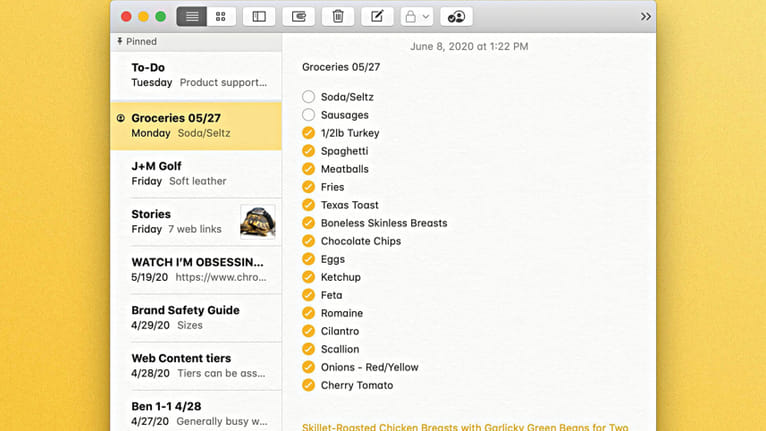This screenshot has height=431, width=766.
Task: Open the Brand Safety Guide note
Action: click(195, 317)
